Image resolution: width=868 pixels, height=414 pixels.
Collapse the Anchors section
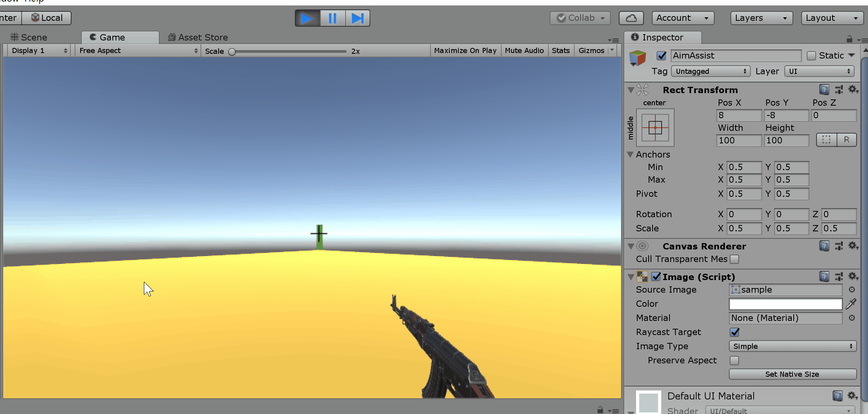(630, 154)
